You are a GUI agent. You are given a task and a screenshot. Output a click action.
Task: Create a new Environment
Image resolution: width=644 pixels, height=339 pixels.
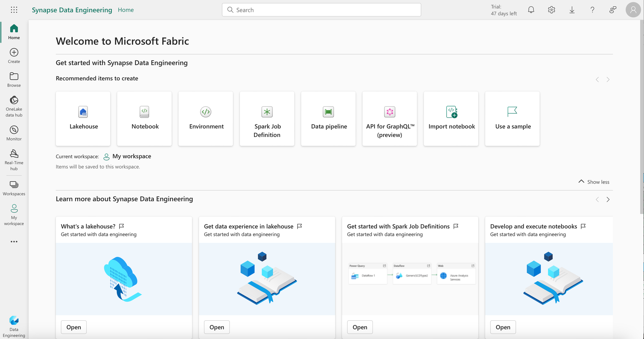[206, 119]
